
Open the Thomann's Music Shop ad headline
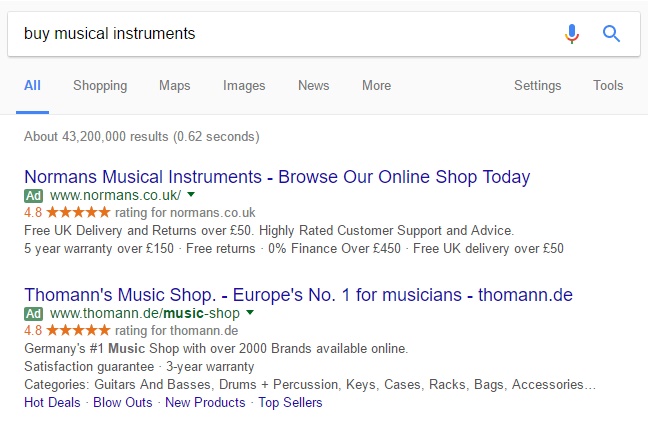pos(298,295)
